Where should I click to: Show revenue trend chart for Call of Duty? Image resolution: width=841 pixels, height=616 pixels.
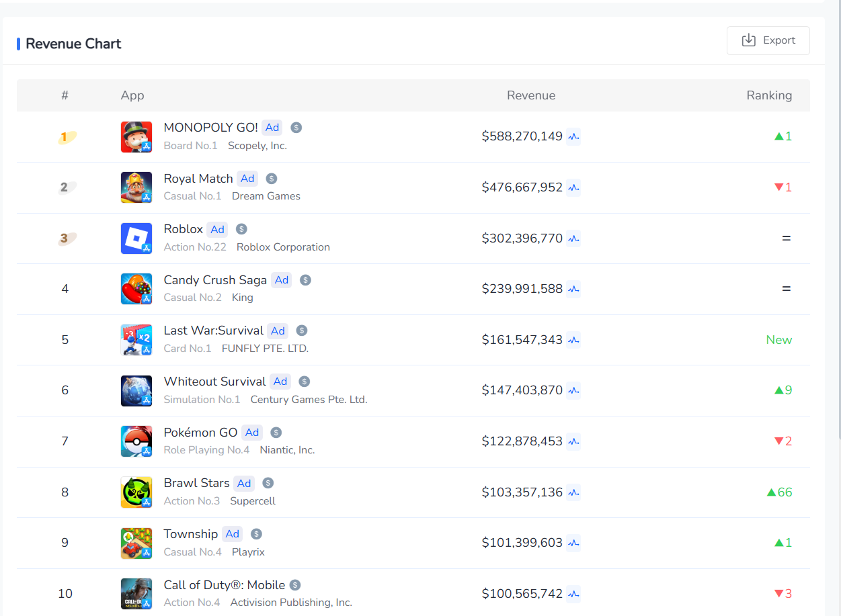(573, 594)
